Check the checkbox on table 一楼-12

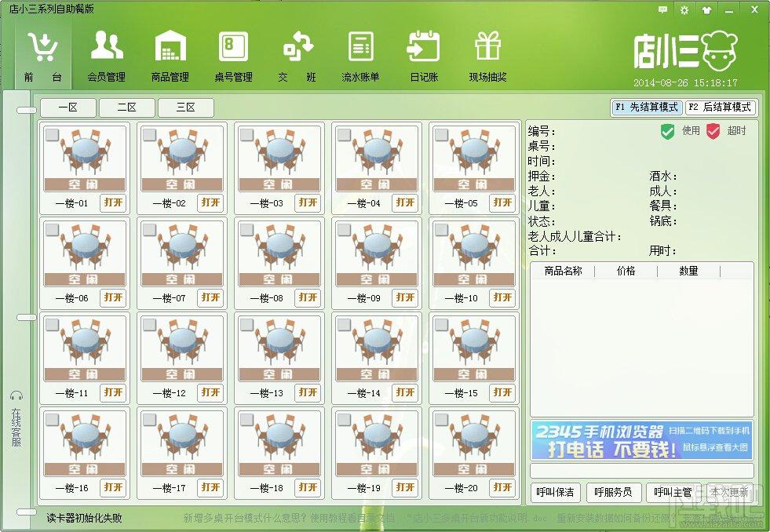pyautogui.click(x=149, y=324)
